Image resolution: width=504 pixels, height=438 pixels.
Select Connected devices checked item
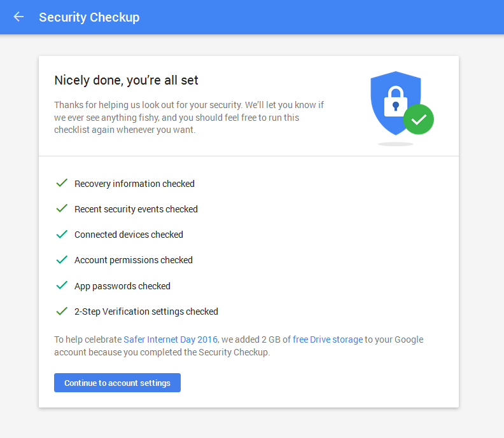[129, 235]
